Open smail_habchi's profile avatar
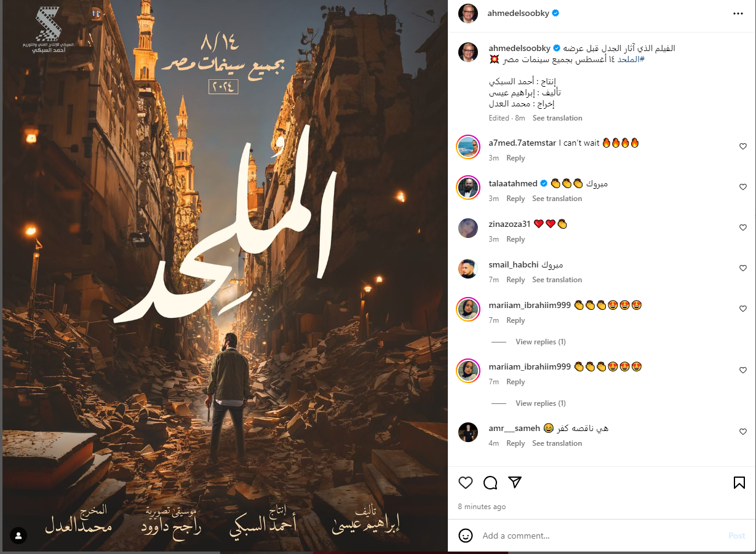 click(468, 269)
